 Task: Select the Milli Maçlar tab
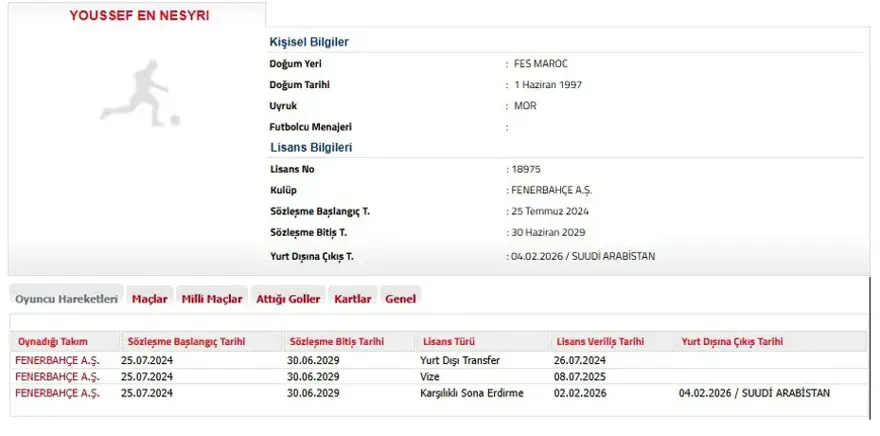[211, 299]
